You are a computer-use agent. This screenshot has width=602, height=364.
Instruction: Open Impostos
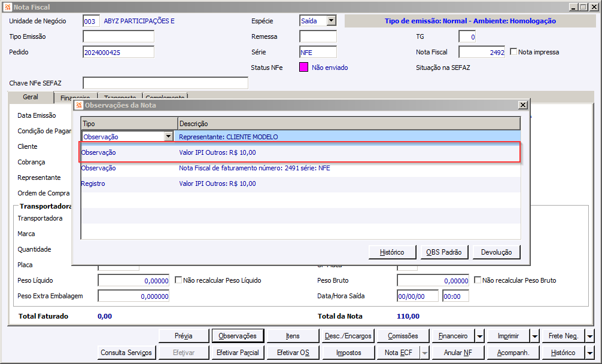(349, 353)
